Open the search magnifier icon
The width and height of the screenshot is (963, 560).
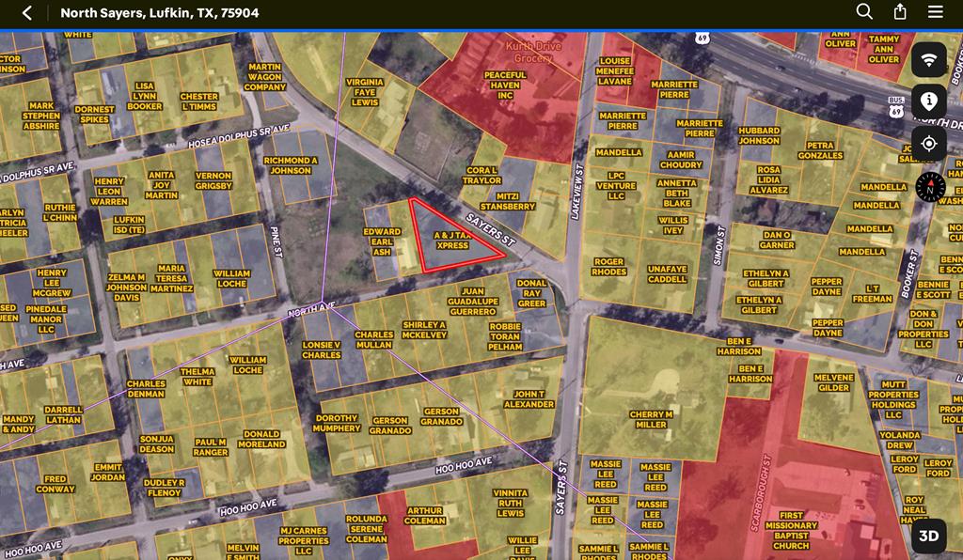point(864,12)
